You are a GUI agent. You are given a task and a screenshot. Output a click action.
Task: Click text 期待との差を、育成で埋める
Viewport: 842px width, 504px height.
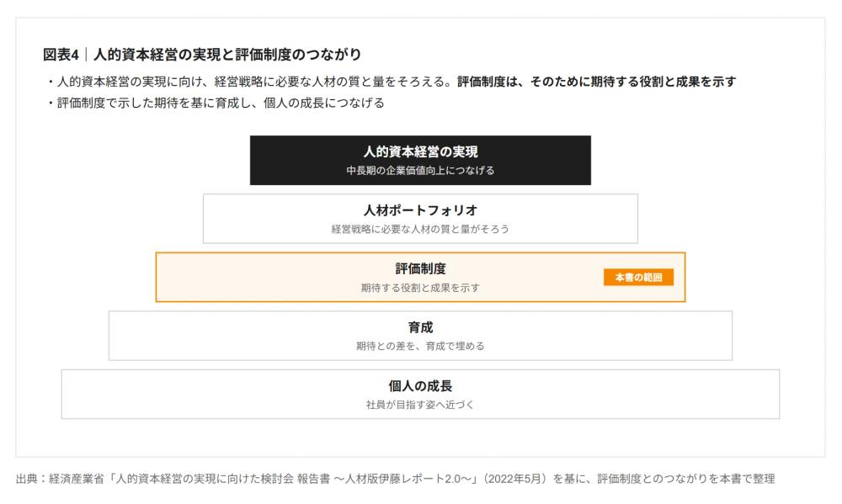pyautogui.click(x=420, y=346)
